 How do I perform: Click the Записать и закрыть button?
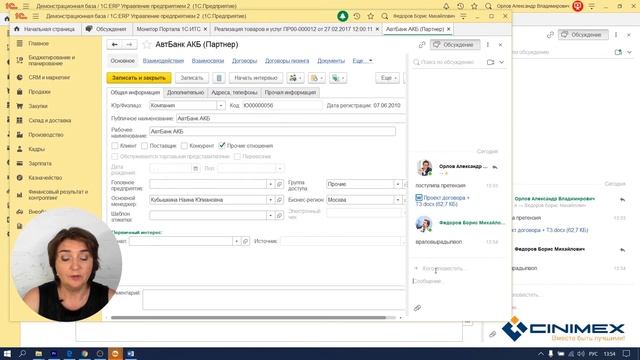(139, 78)
